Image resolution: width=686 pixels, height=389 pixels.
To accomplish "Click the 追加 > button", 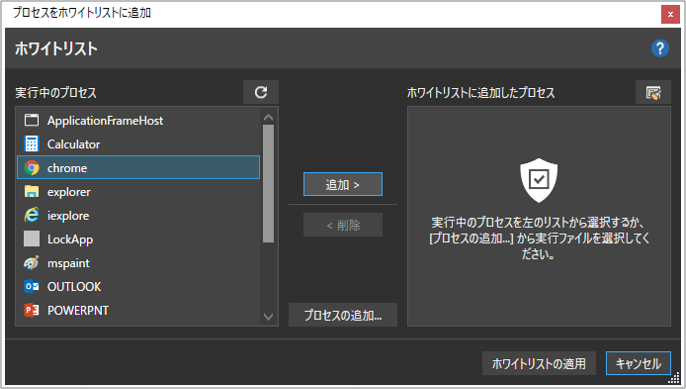I will pos(343,184).
